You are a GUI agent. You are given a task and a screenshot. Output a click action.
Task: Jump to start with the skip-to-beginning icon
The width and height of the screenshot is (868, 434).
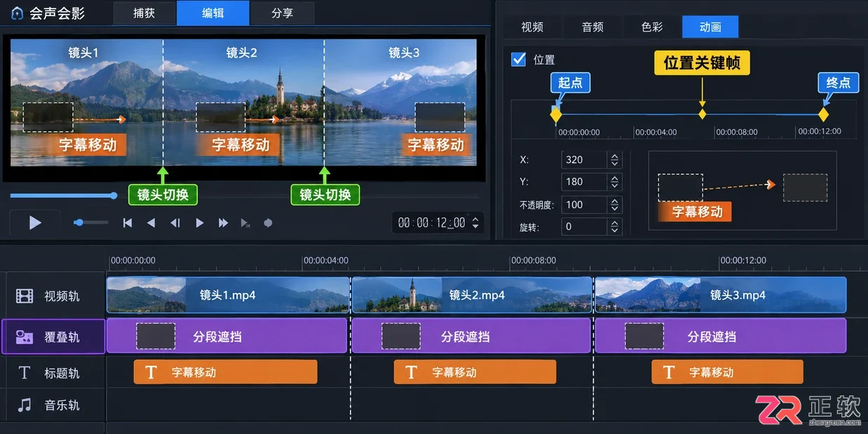pyautogui.click(x=128, y=223)
